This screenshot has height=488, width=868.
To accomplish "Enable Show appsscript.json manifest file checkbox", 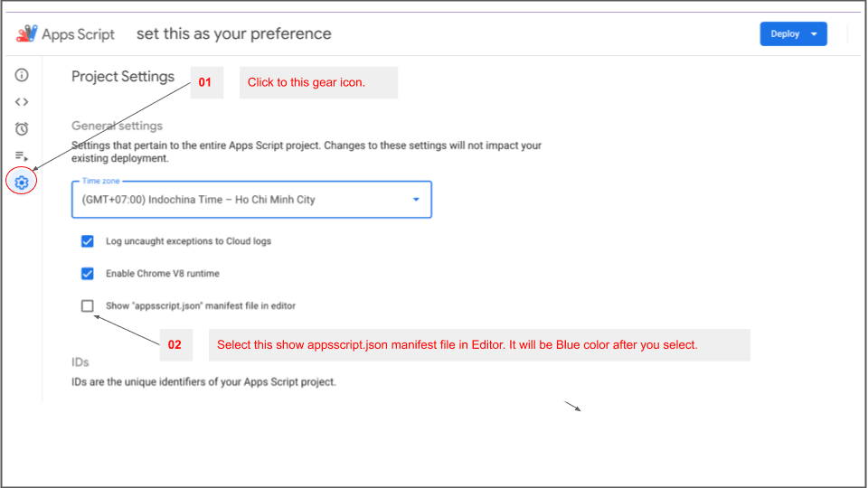I will 88,305.
